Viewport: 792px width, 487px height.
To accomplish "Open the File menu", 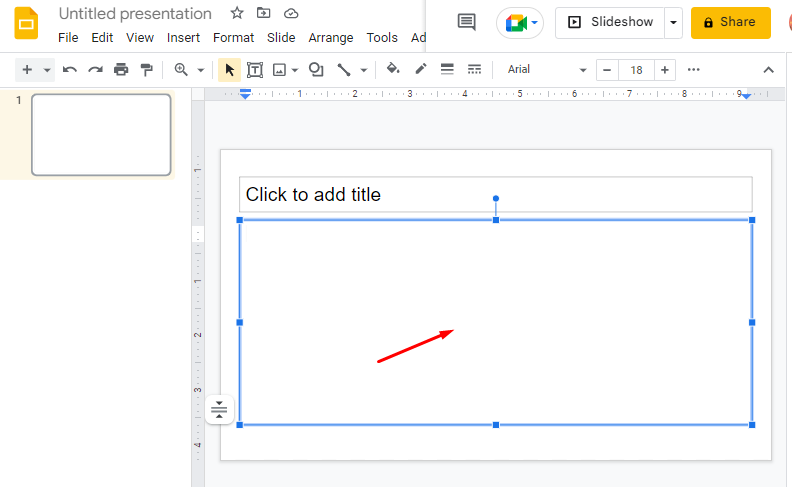I will point(68,38).
